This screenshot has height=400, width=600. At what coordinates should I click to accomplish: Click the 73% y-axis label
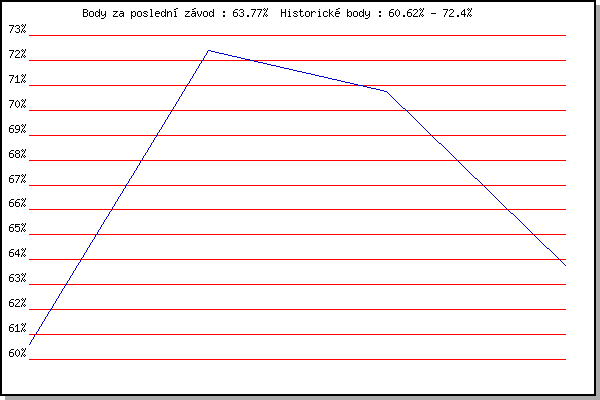click(17, 29)
